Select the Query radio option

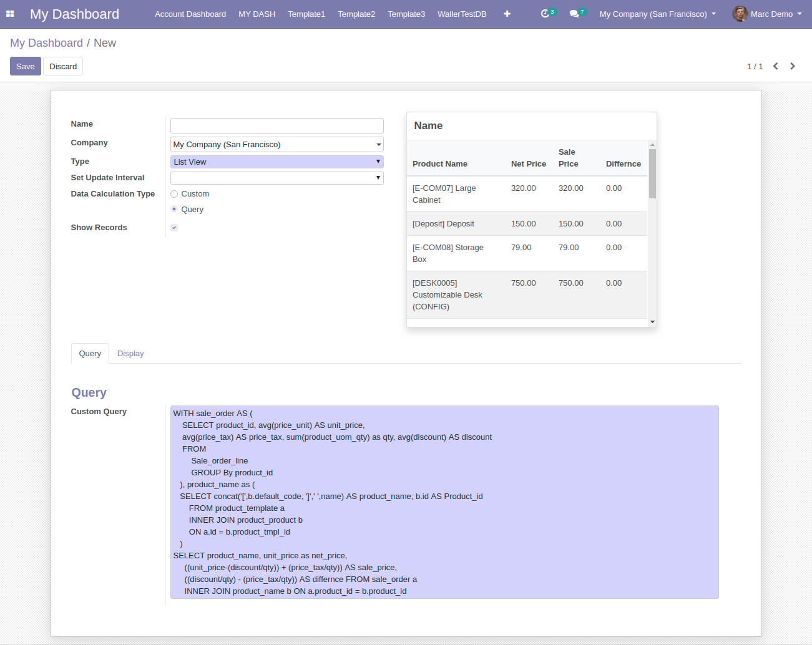(x=174, y=210)
